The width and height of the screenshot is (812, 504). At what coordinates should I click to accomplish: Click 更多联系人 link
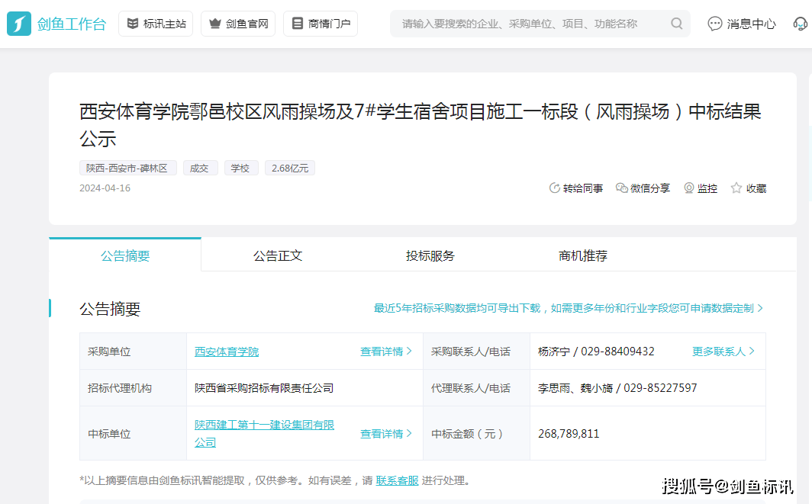point(723,352)
